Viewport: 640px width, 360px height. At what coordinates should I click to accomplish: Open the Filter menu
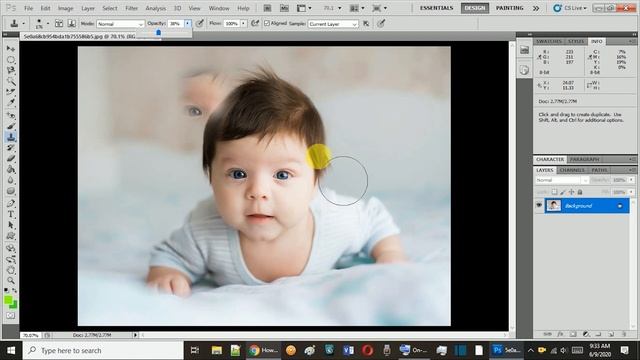131,8
